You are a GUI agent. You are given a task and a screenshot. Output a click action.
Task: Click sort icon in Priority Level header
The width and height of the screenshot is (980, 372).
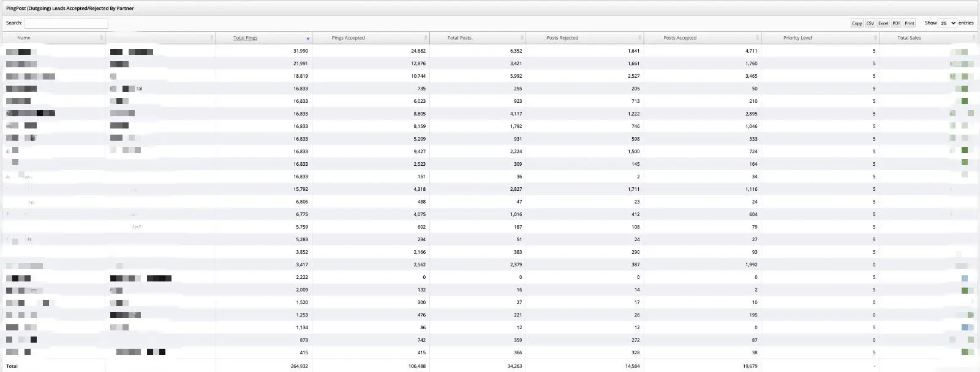[x=875, y=38]
